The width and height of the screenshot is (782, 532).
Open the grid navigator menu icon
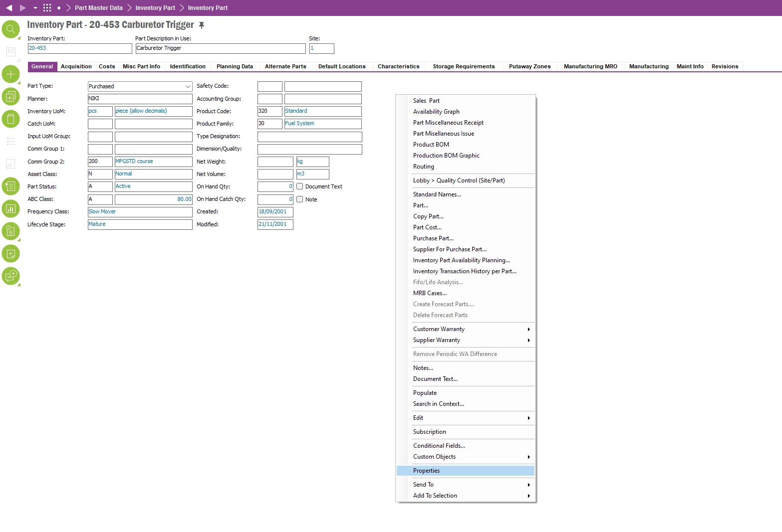coord(47,8)
